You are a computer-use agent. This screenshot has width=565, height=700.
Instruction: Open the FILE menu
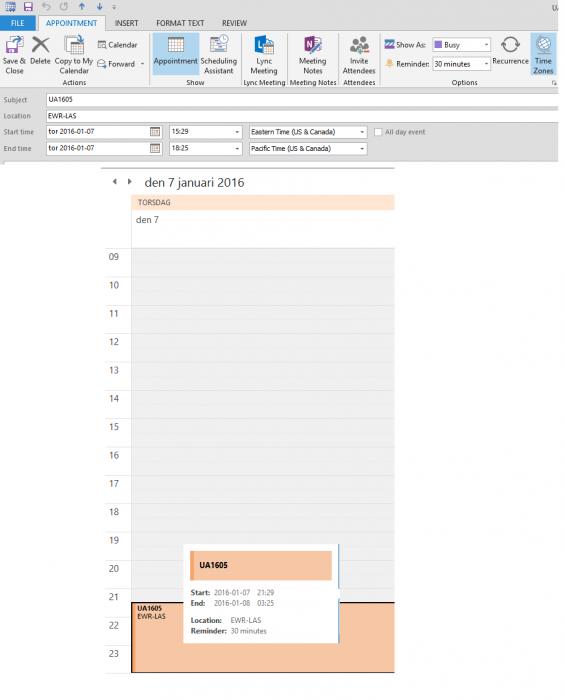17,23
